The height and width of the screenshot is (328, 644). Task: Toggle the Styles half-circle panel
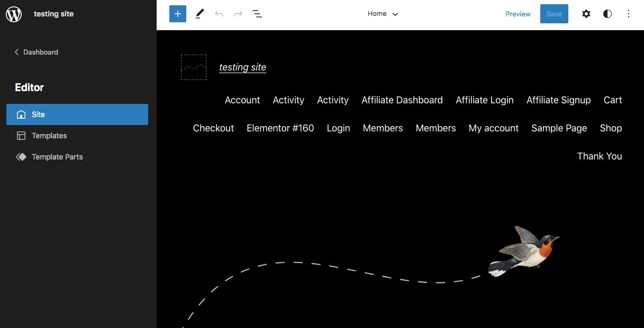coord(607,14)
